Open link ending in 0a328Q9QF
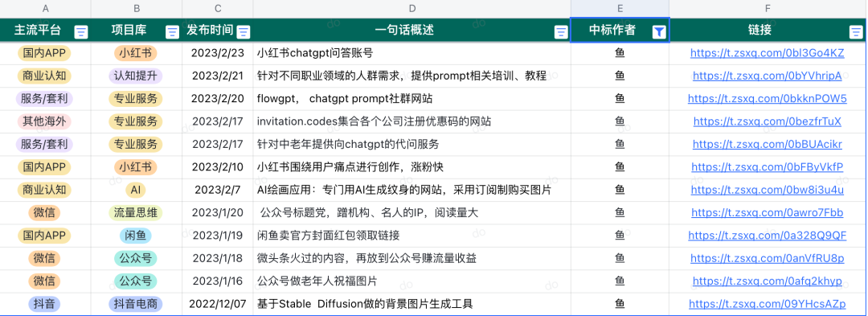The image size is (868, 316). click(768, 236)
